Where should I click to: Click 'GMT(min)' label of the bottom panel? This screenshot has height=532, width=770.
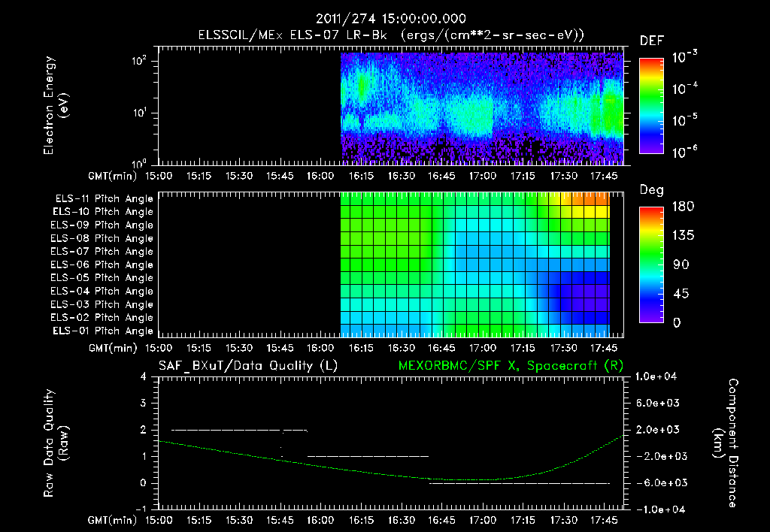coord(113,520)
